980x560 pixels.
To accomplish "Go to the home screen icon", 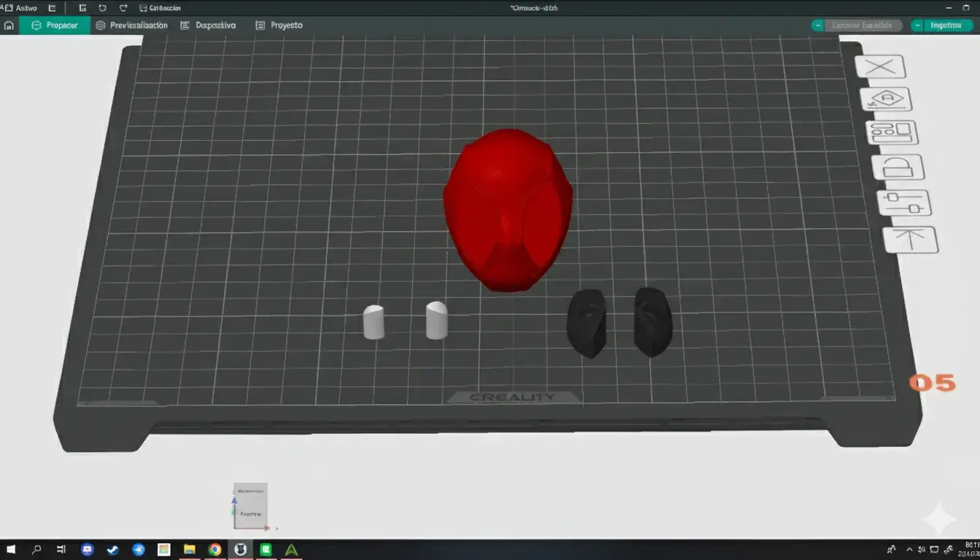I will [9, 26].
